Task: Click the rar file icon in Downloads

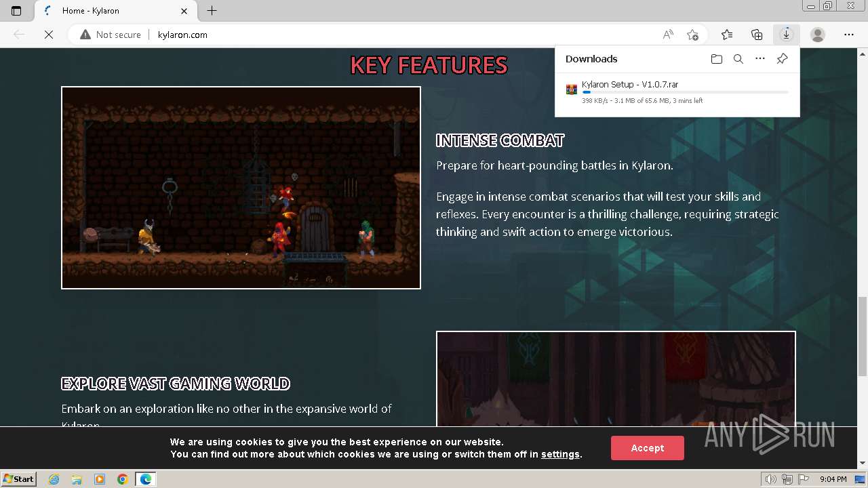Action: click(572, 89)
